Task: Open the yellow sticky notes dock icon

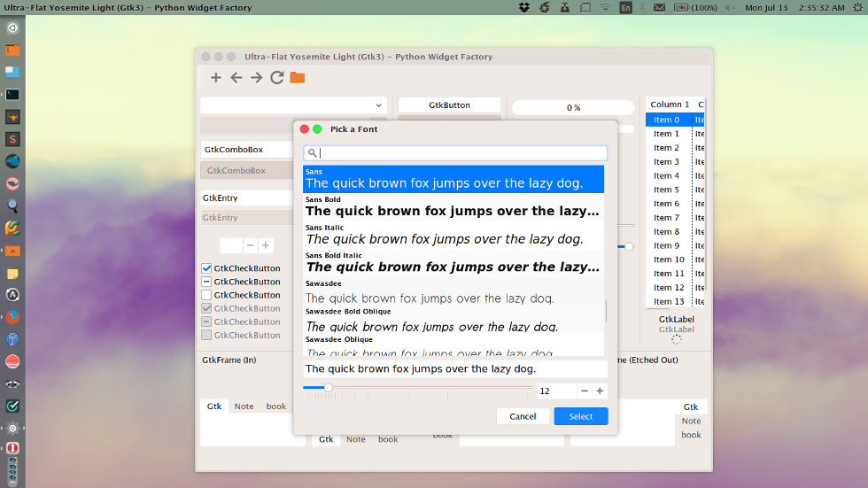Action: [12, 274]
